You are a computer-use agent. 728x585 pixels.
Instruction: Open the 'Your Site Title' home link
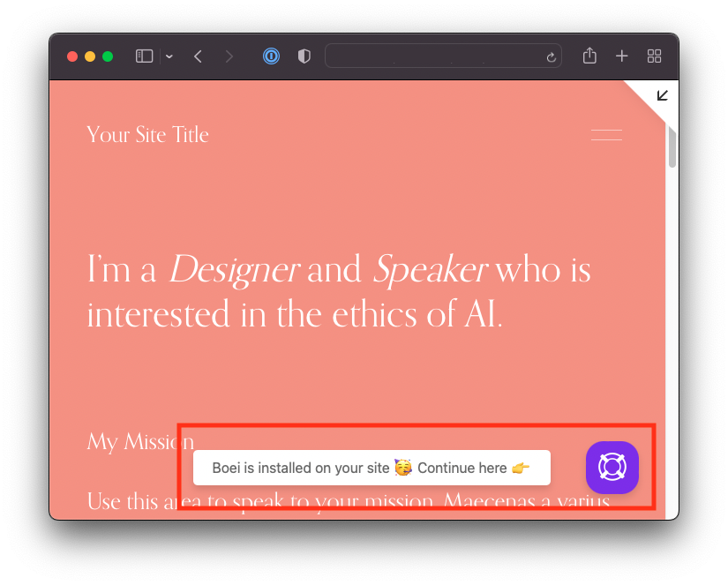click(x=147, y=135)
